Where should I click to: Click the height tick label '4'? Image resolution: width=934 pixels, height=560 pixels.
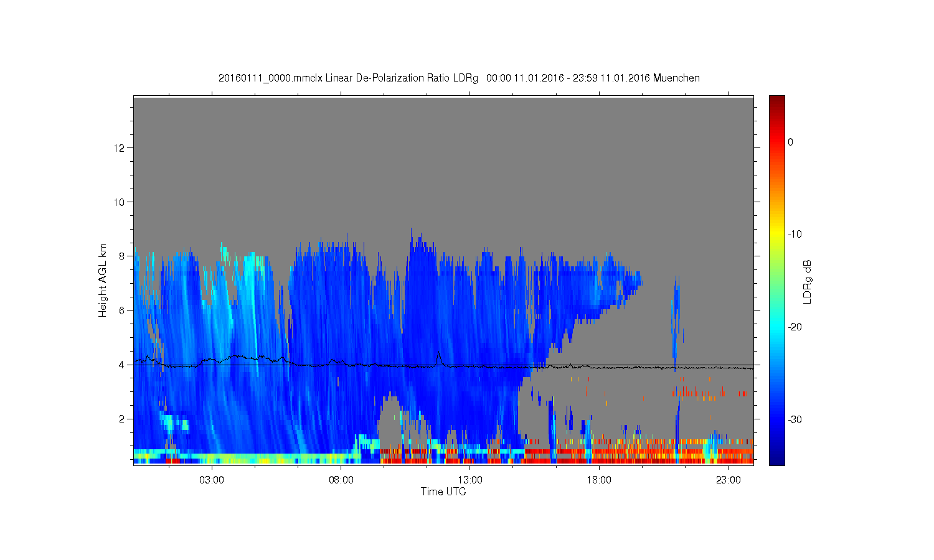[123, 365]
